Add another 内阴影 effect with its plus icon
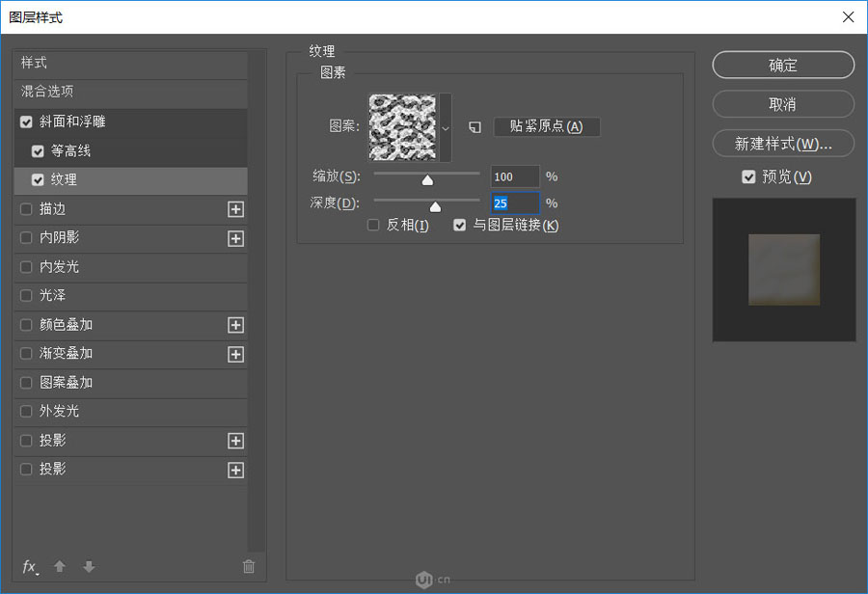This screenshot has width=868, height=594. 235,238
